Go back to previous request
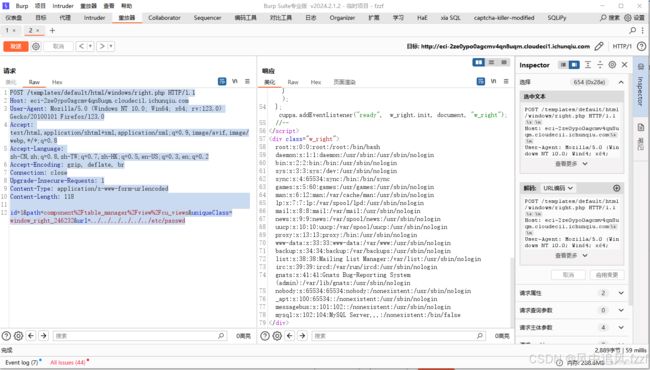Screen dimensions: 650x370 (82, 46)
